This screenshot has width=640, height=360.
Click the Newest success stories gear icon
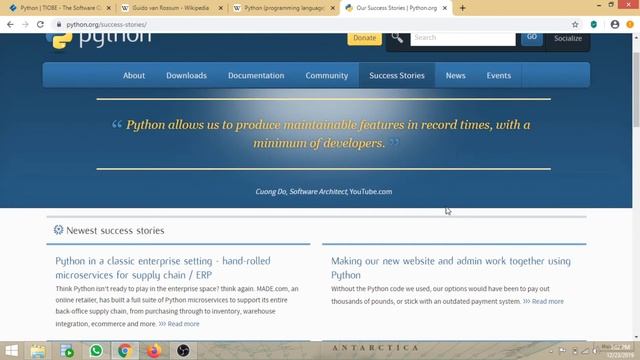pyautogui.click(x=58, y=230)
